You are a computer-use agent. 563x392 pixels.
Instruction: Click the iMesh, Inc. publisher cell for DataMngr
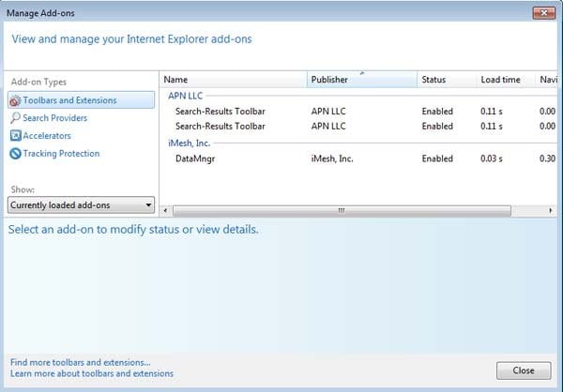(332, 158)
